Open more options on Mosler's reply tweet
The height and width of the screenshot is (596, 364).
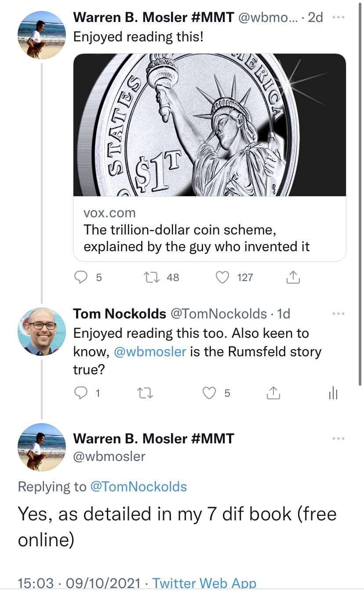click(x=339, y=439)
